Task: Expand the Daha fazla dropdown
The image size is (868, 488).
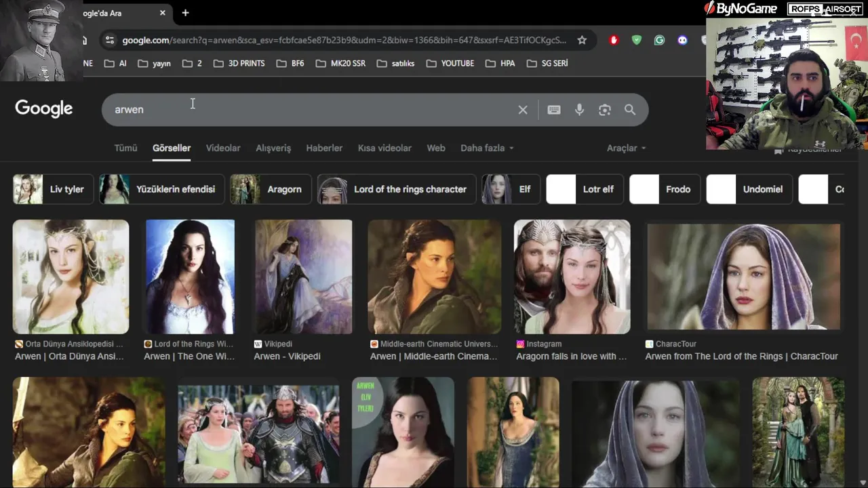Action: (x=487, y=148)
